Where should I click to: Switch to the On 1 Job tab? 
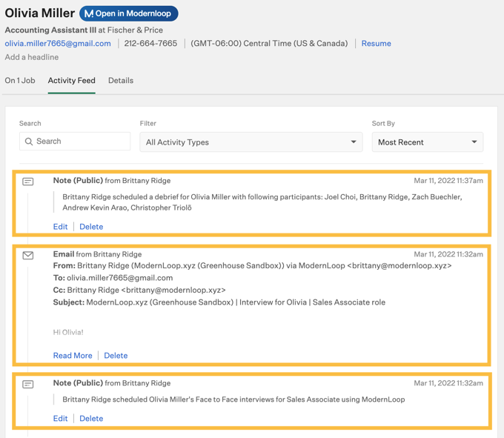click(20, 81)
